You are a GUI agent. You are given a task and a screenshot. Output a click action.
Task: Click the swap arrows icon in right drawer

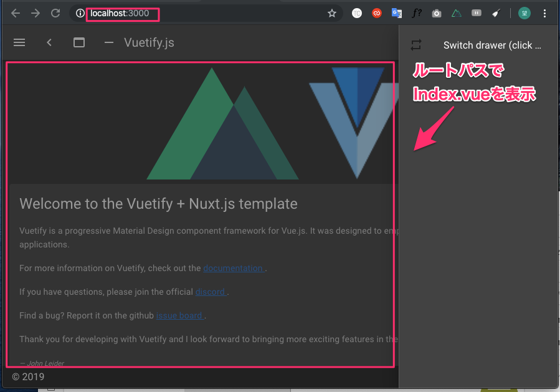pos(416,45)
